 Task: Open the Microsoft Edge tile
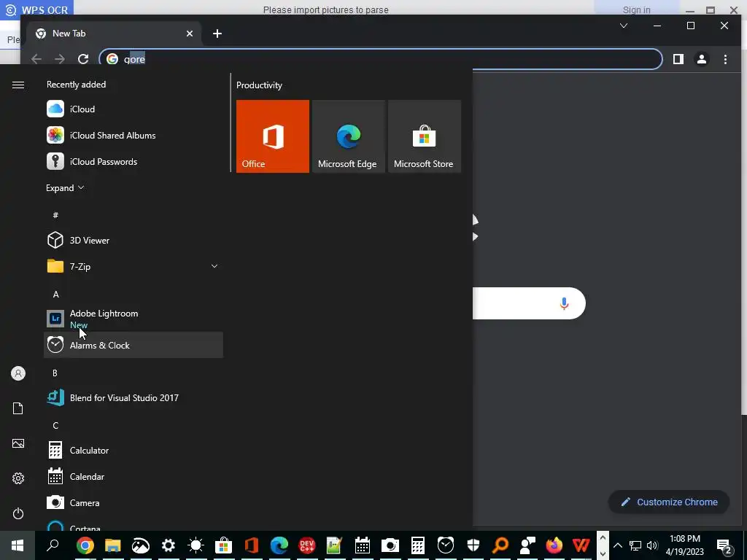(348, 136)
